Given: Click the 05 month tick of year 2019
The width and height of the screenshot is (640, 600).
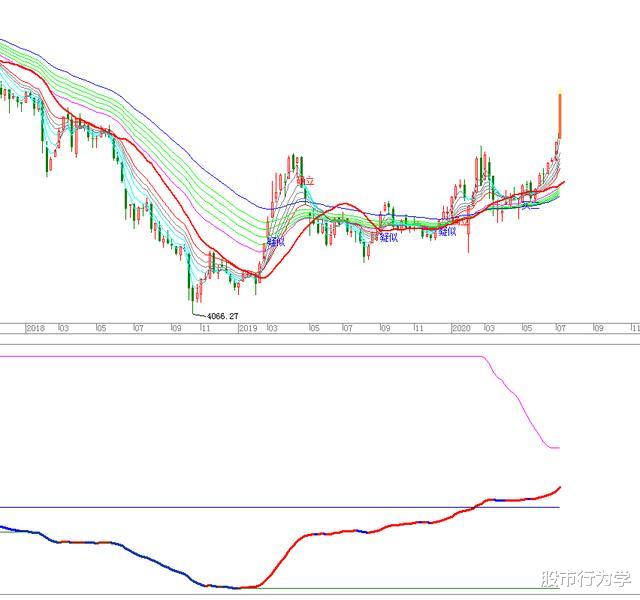Looking at the screenshot, I should click(x=314, y=328).
